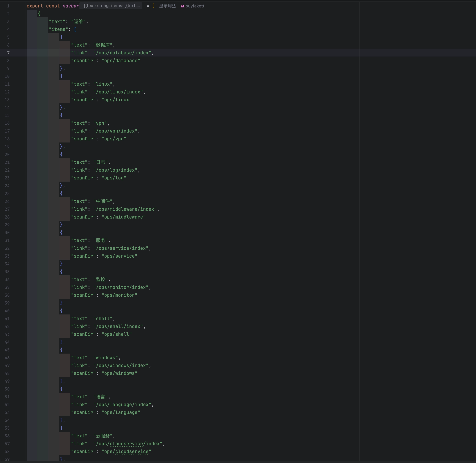Click the "/ops/monitor/index" link string
476x463 pixels.
tap(121, 287)
